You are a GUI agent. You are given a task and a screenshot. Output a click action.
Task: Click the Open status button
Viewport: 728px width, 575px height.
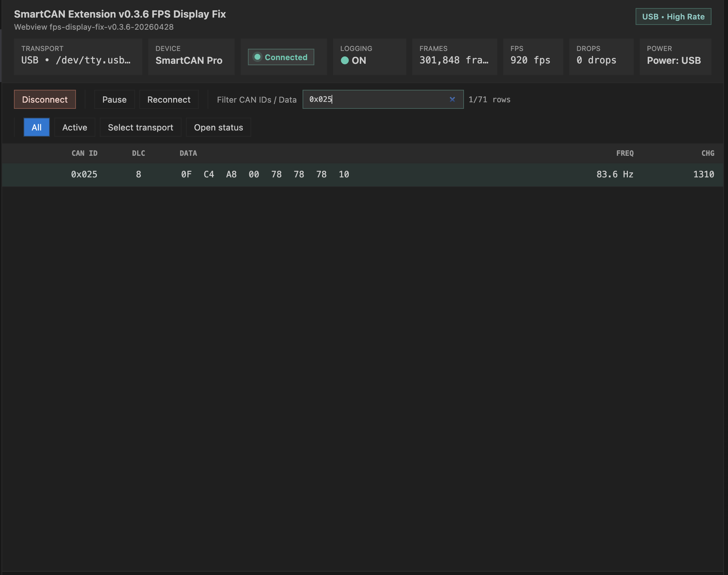[219, 128]
